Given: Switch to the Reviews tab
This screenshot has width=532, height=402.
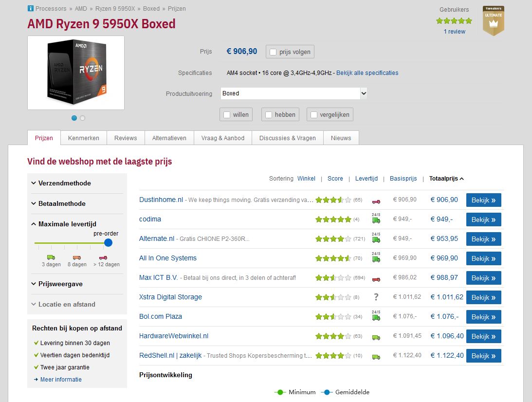Looking at the screenshot, I should pyautogui.click(x=126, y=138).
